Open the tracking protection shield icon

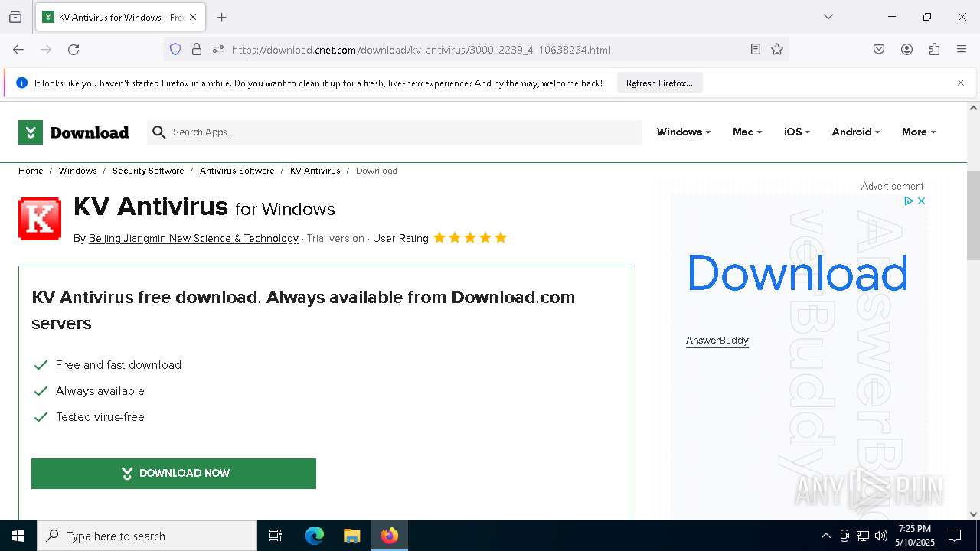click(x=175, y=49)
